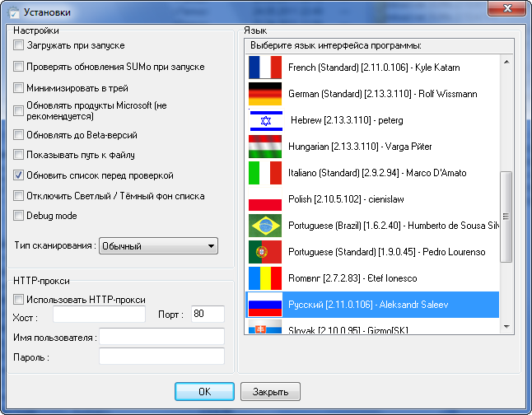
Task: Select Italiano (Standard) - Marco D'Amato entry
Action: 372,173
